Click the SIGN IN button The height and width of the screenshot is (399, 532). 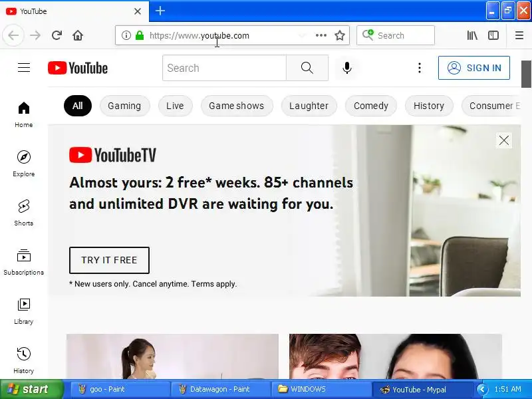[x=473, y=68]
